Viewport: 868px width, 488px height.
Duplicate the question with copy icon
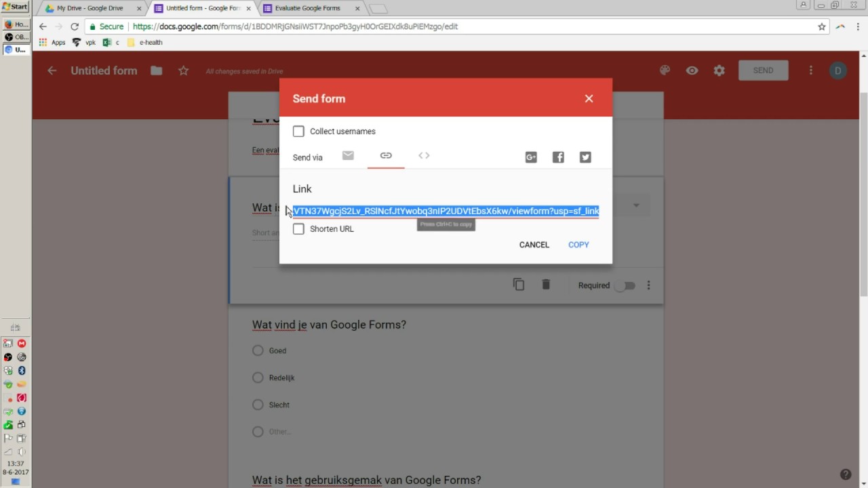tap(519, 285)
